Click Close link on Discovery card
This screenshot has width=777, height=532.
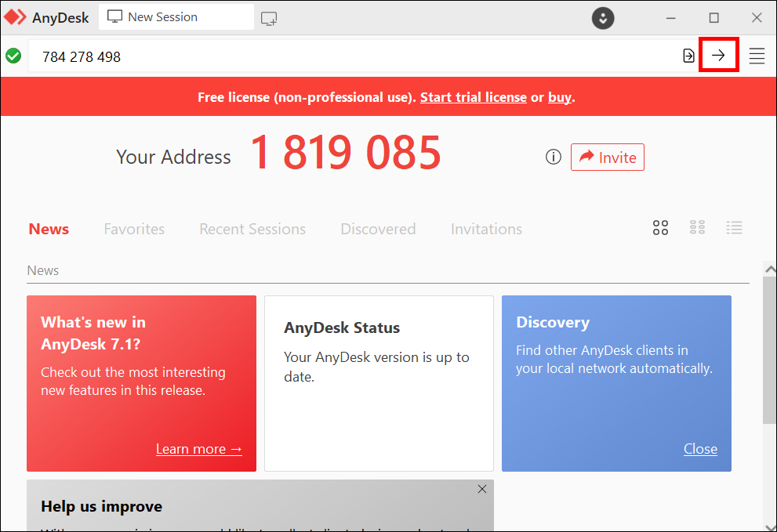click(700, 449)
